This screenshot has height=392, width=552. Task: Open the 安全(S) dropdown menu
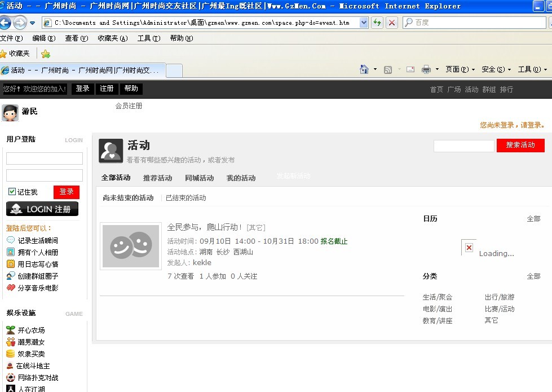(x=496, y=69)
